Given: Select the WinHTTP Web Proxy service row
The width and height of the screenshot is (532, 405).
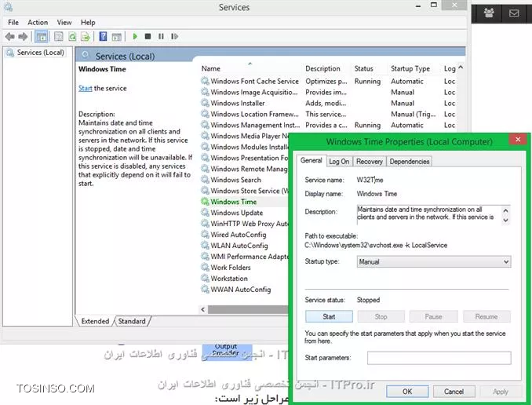Looking at the screenshot, I should click(244, 224).
